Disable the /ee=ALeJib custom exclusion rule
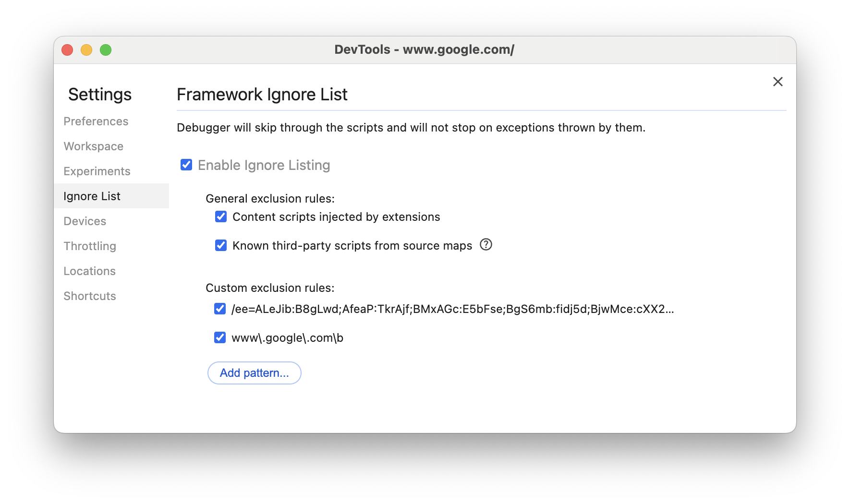 219,309
